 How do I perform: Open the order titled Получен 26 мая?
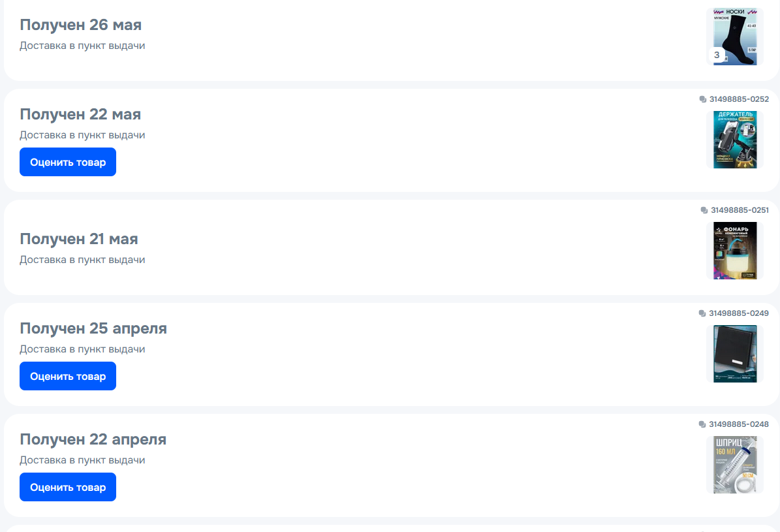(x=80, y=25)
